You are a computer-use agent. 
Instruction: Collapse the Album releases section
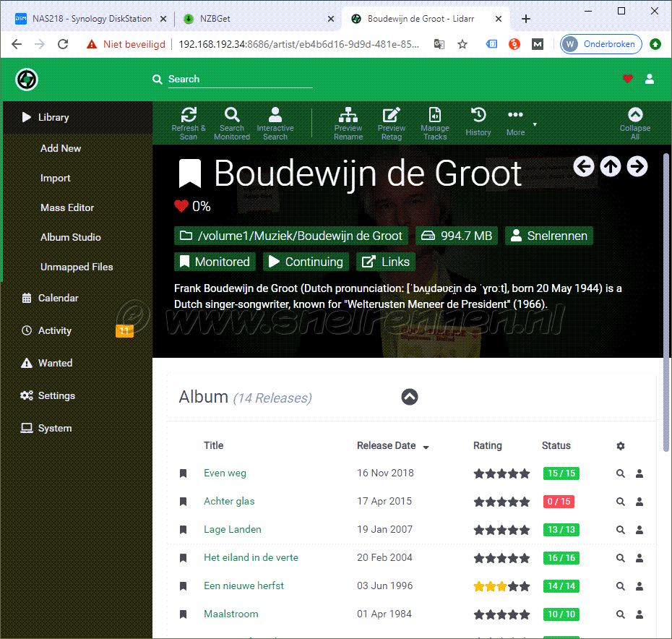[x=410, y=397]
